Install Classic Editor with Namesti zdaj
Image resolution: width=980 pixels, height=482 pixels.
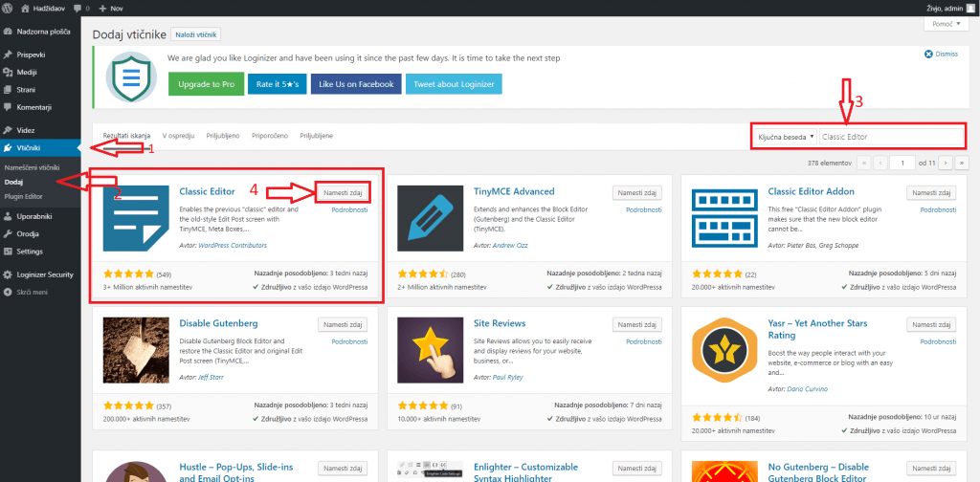pyautogui.click(x=343, y=192)
